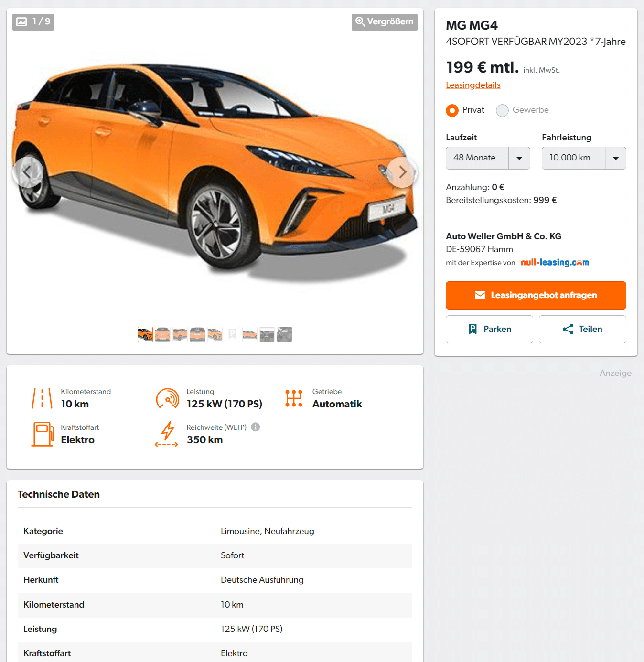Click the main orange car image
This screenshot has height=662, width=644.
pos(215,172)
